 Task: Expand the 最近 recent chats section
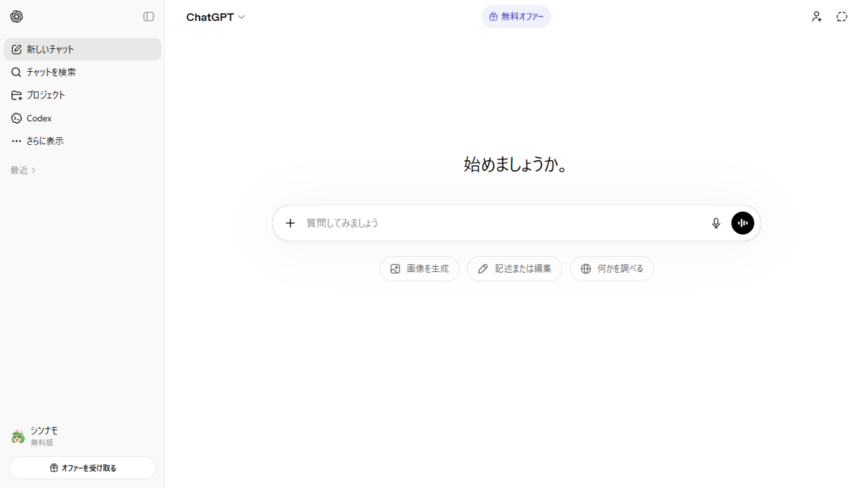pos(23,170)
